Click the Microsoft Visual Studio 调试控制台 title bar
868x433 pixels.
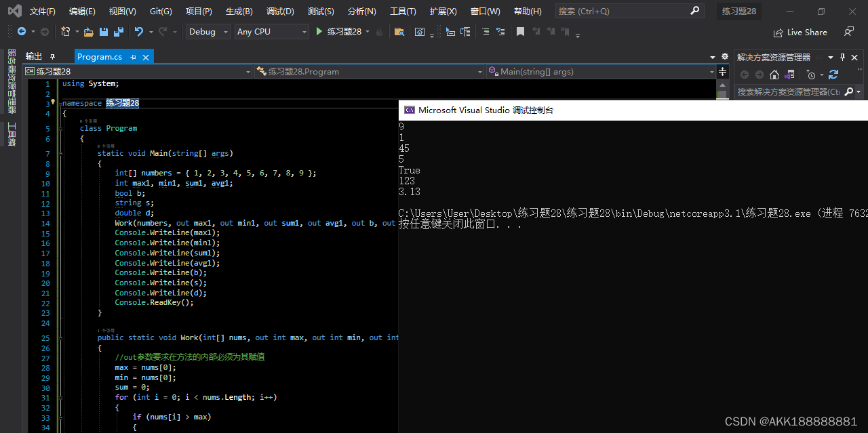[x=633, y=110]
